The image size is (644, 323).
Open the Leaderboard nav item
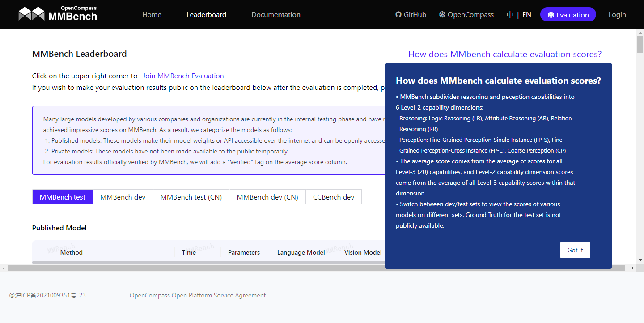tap(206, 14)
